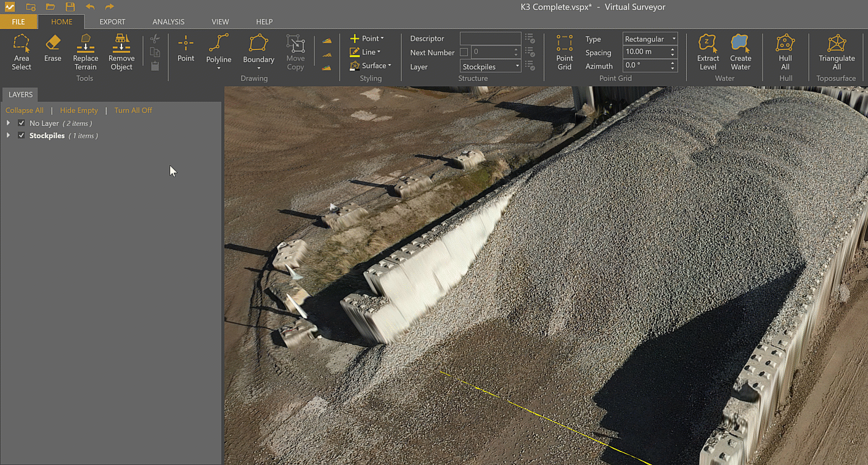Run Triangulate All toposurface

[x=837, y=52]
